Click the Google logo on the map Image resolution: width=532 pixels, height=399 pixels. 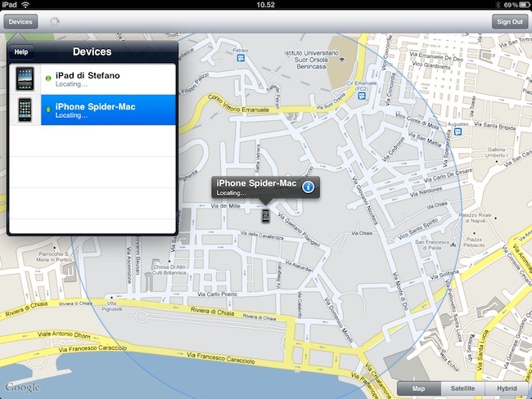click(21, 387)
